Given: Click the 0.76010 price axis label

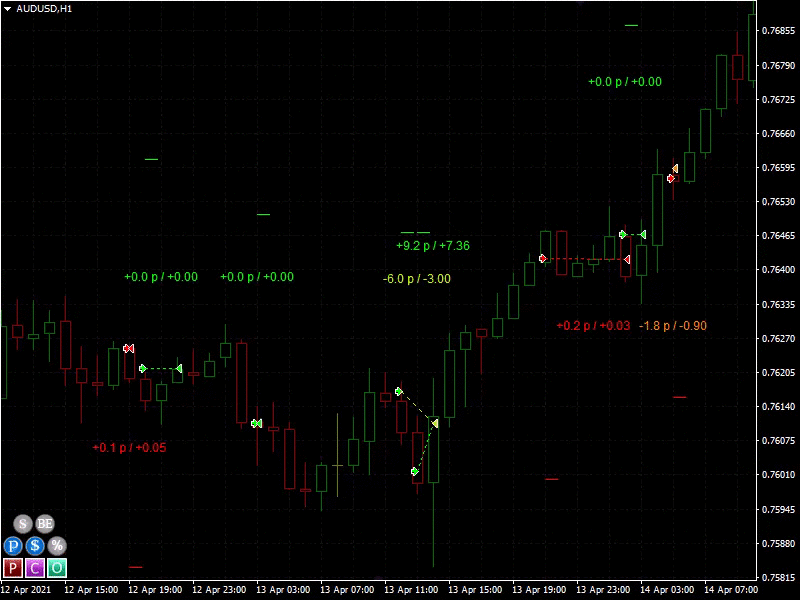Looking at the screenshot, I should click(x=779, y=475).
